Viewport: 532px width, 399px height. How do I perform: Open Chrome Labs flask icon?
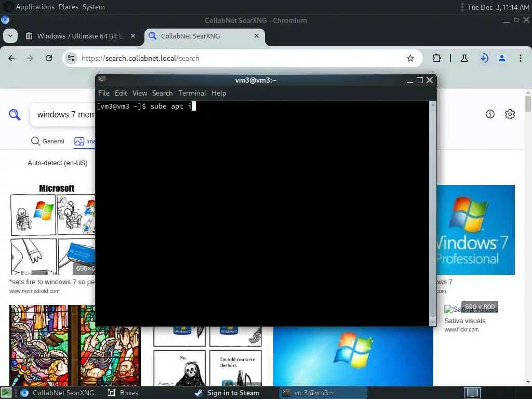[x=464, y=58]
